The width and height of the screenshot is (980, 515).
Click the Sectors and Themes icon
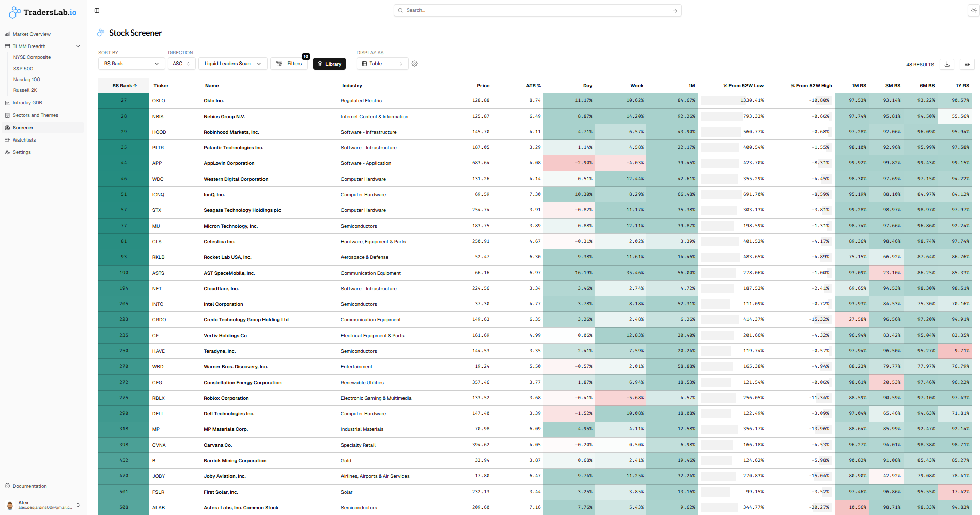[7, 115]
